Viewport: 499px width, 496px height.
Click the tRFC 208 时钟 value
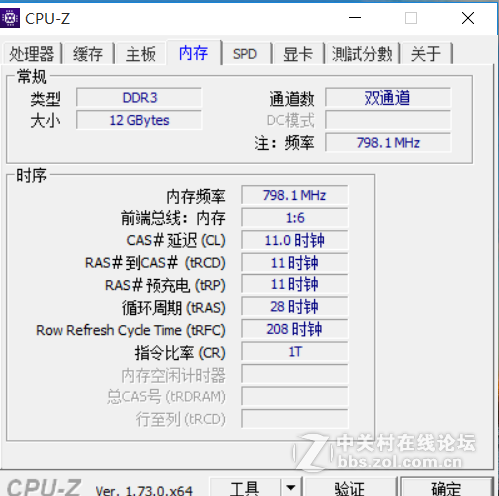tap(295, 329)
